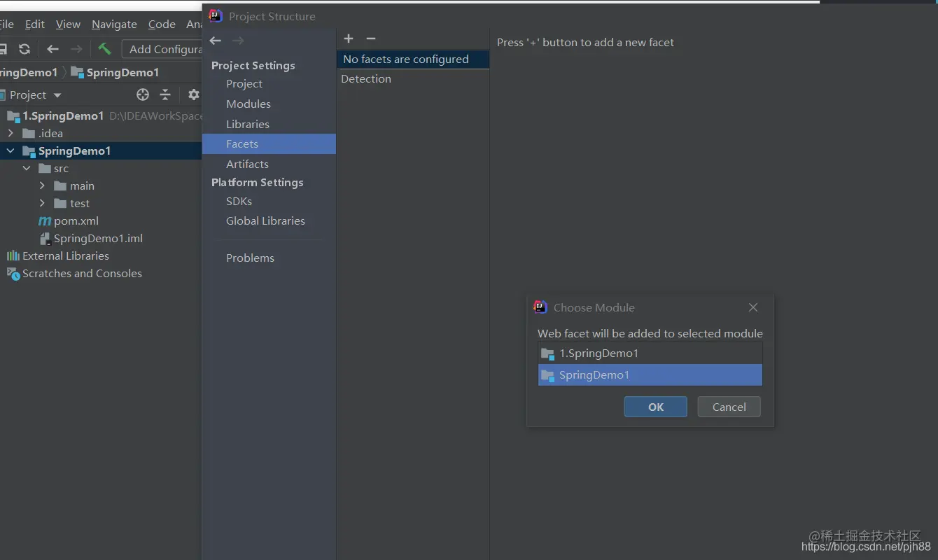Click the collapse-all icon in Project panel header

click(165, 94)
